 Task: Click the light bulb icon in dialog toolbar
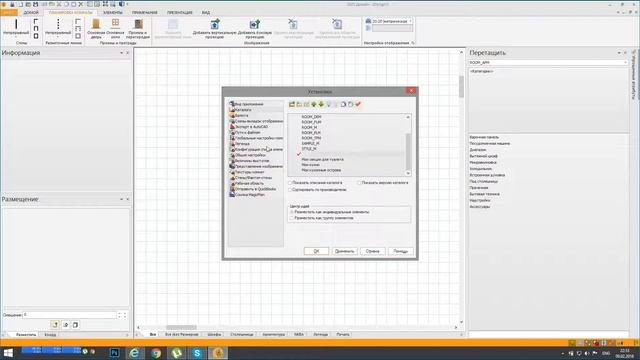(329, 104)
